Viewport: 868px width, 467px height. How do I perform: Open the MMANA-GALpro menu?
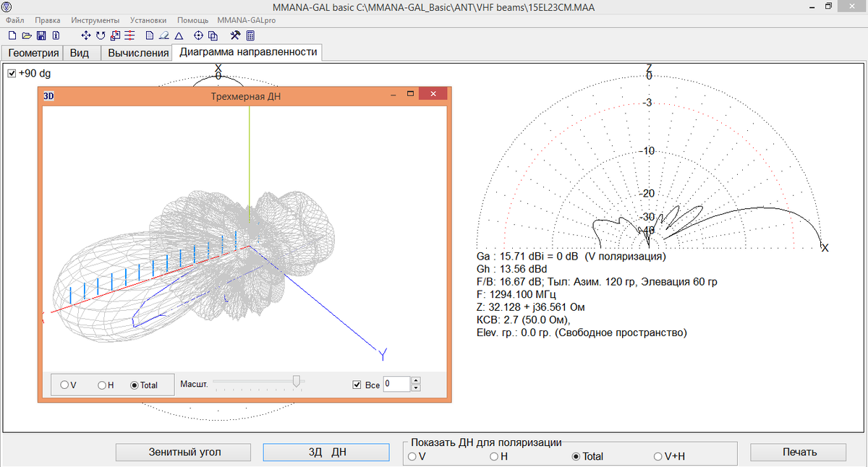coord(246,20)
